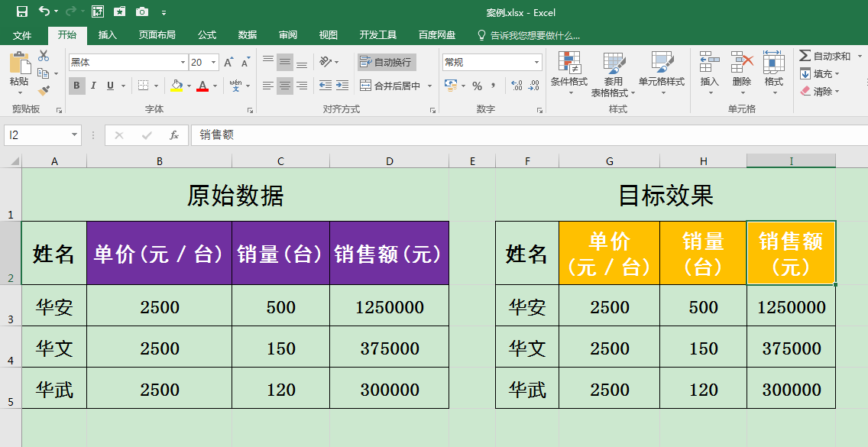Switch to the 插入 tab
Screen dimensions: 868x447
click(x=108, y=35)
